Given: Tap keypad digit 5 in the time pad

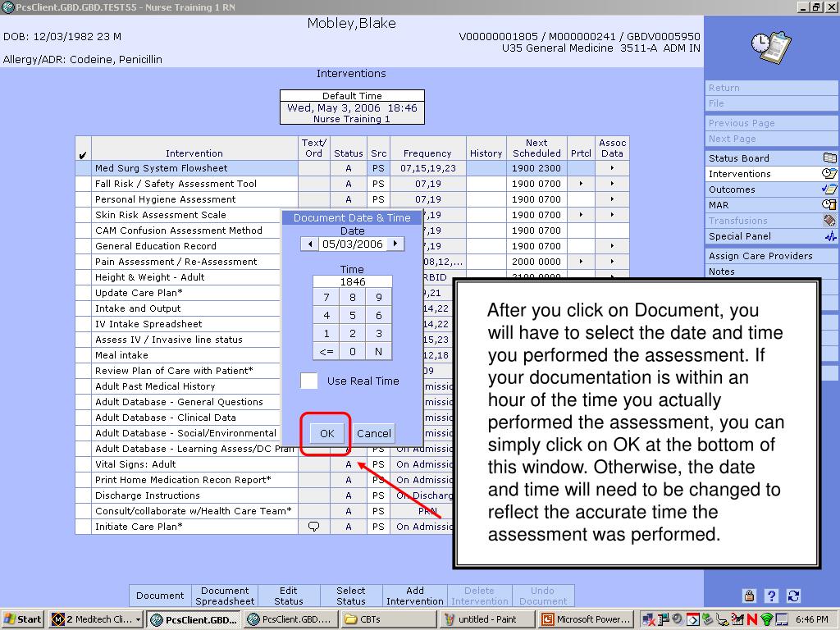Looking at the screenshot, I should (353, 316).
